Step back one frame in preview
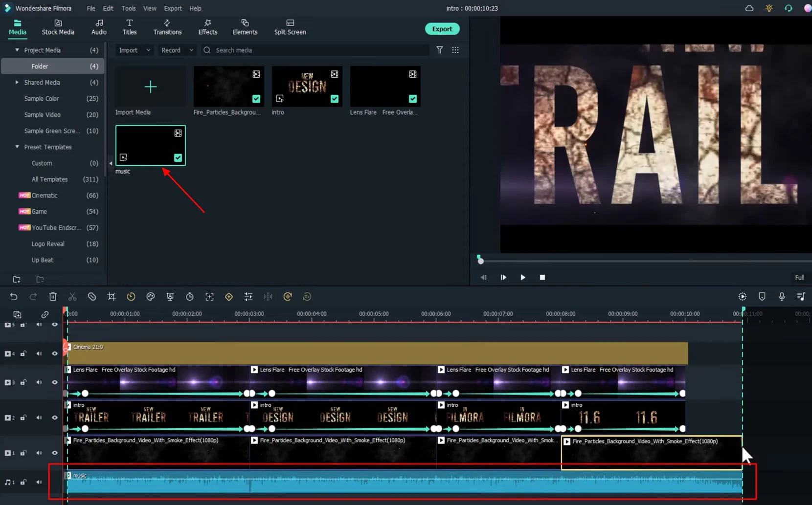812x505 pixels. (x=484, y=277)
